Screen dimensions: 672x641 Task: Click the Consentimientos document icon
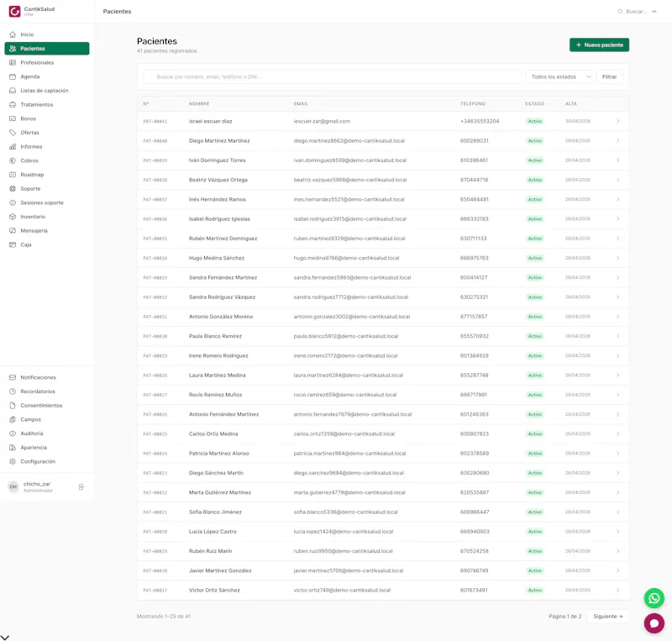coord(13,406)
